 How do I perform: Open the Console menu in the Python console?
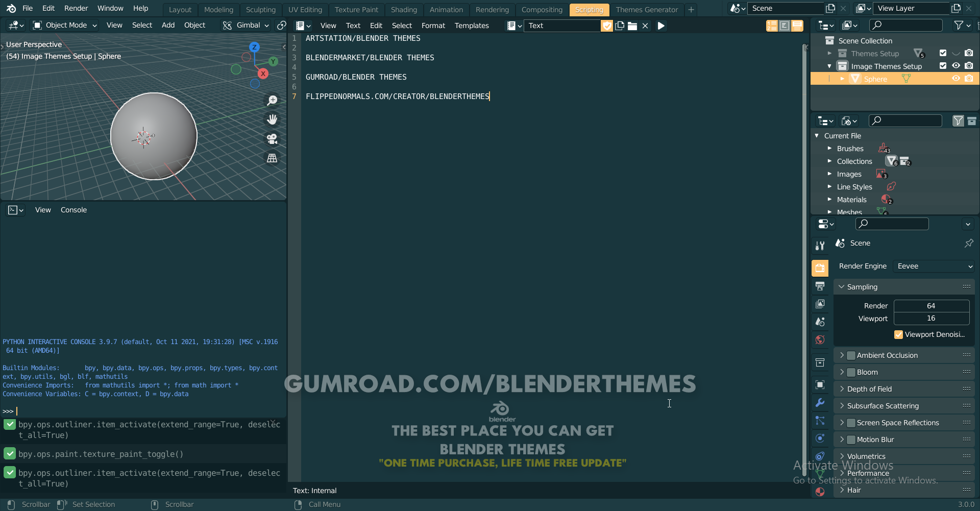tap(73, 210)
